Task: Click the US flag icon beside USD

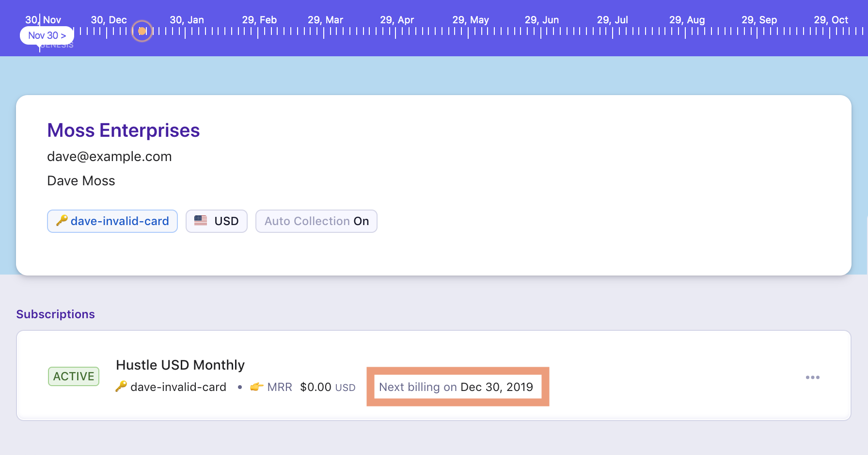Action: [x=201, y=220]
